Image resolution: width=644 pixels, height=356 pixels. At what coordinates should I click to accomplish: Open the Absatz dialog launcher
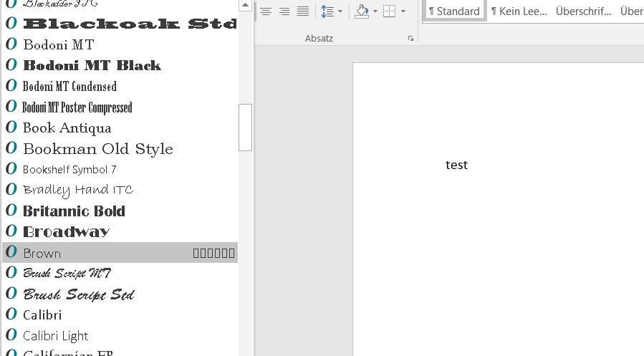click(410, 39)
